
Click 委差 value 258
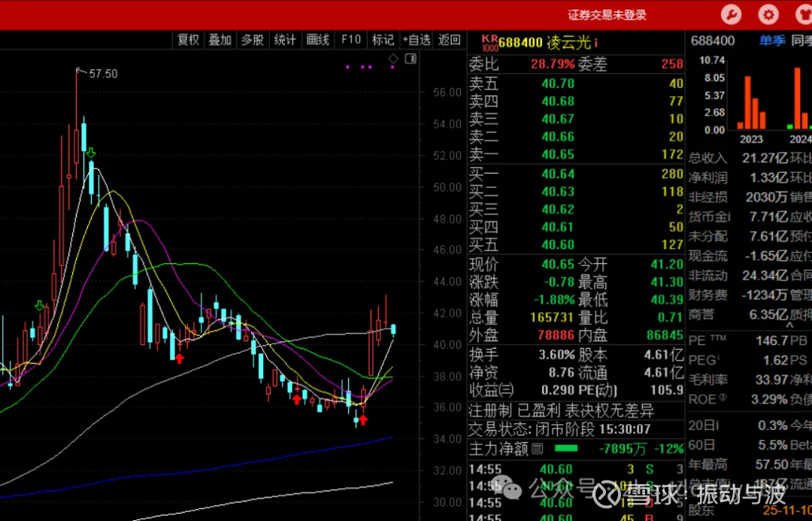click(672, 64)
